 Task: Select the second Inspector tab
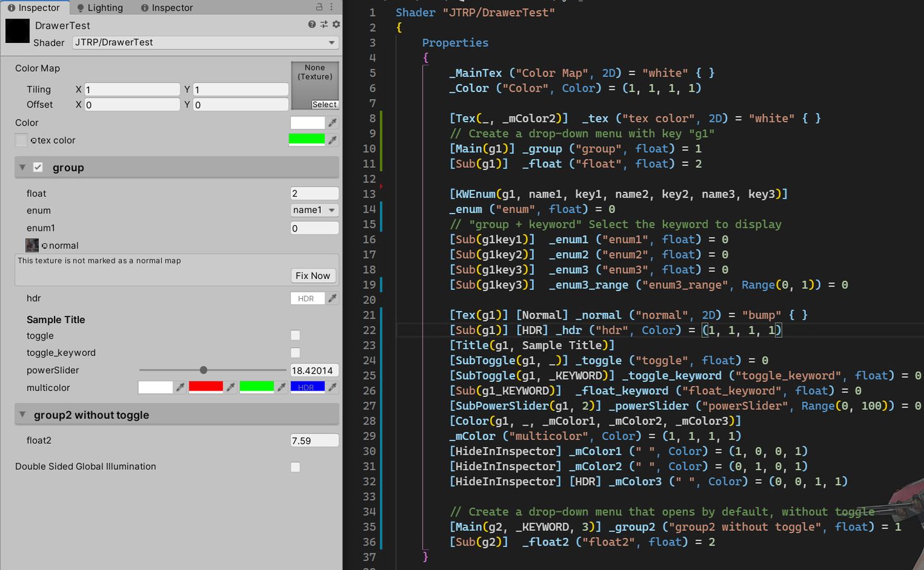[x=166, y=7]
